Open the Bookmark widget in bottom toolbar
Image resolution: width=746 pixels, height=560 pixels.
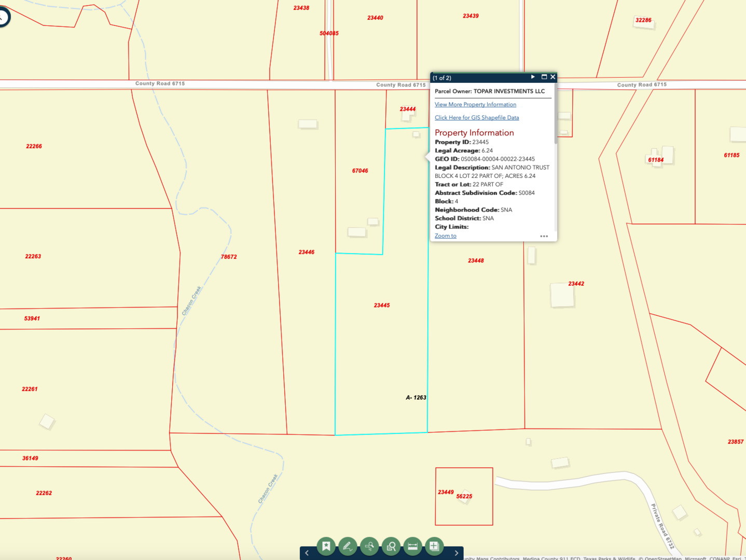click(x=326, y=546)
